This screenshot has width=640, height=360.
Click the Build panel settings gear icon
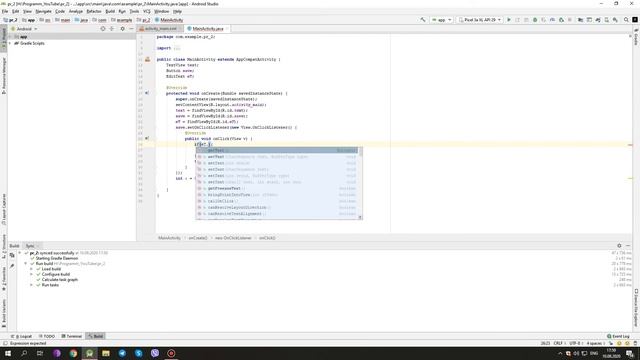(619, 246)
